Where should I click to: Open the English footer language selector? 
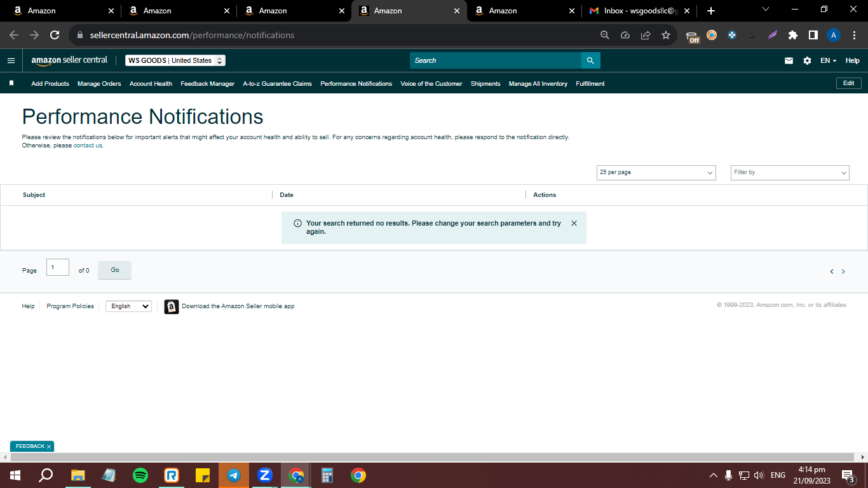[128, 306]
